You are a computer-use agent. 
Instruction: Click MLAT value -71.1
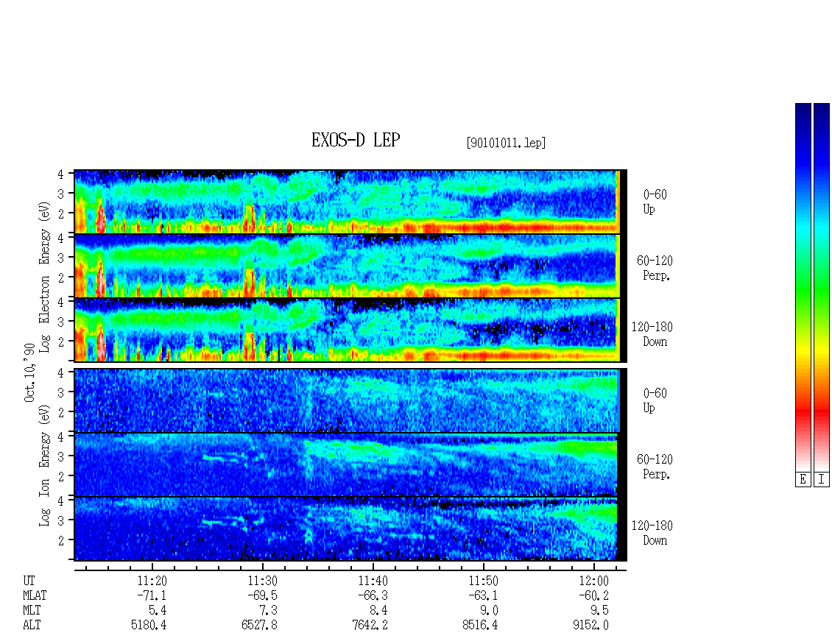click(152, 595)
